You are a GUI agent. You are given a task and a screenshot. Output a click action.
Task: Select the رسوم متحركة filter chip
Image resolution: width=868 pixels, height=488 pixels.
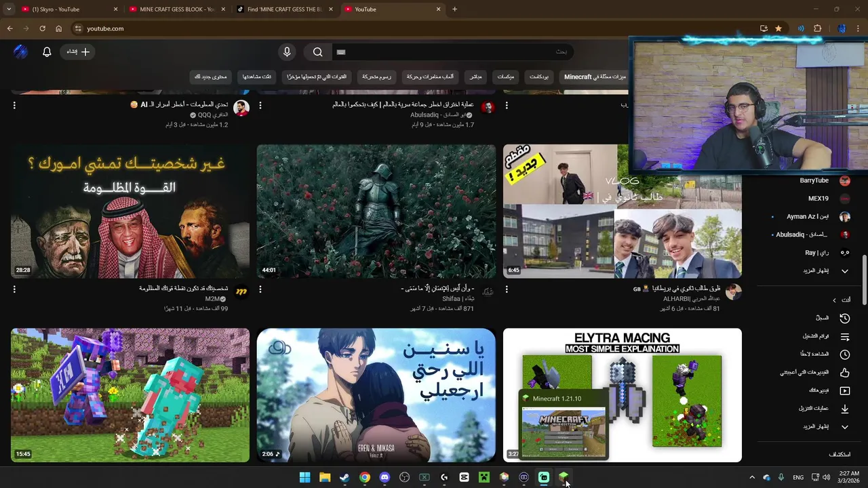click(x=376, y=77)
